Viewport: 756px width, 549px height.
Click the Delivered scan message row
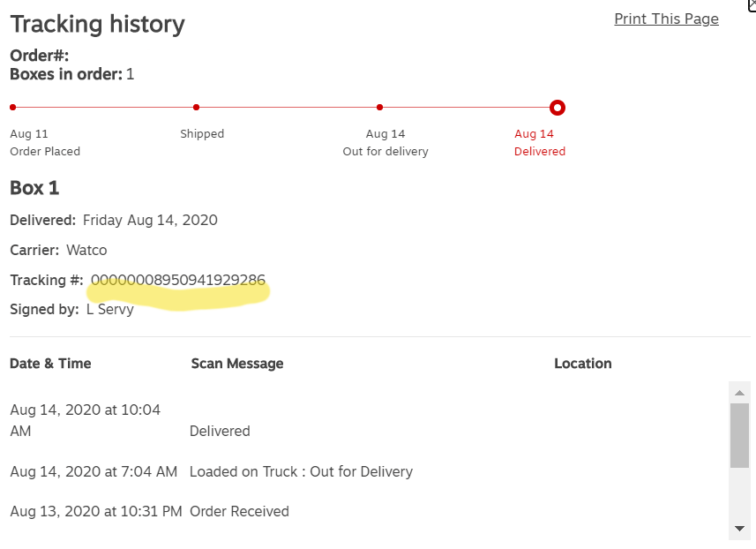point(220,431)
